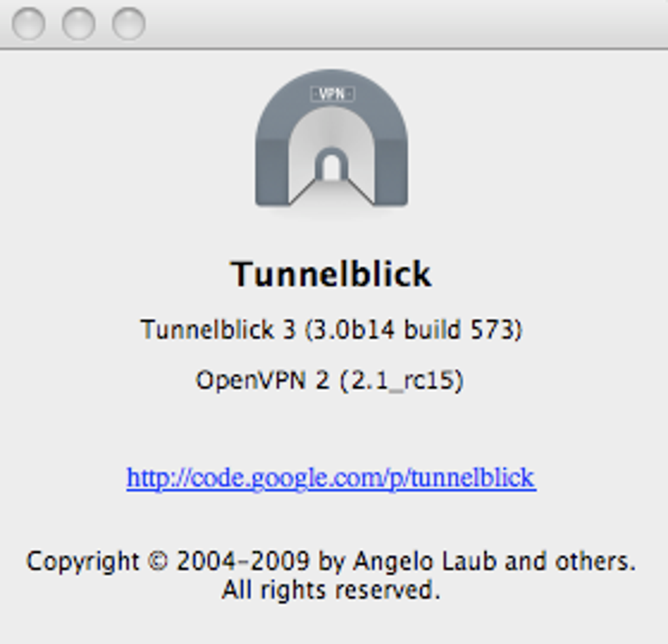Click the "All rights reserved." line
The height and width of the screenshot is (644, 668).
pos(331,590)
